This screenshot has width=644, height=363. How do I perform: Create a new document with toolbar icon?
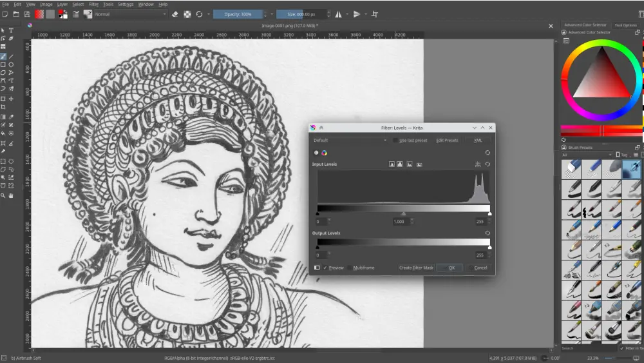click(5, 14)
